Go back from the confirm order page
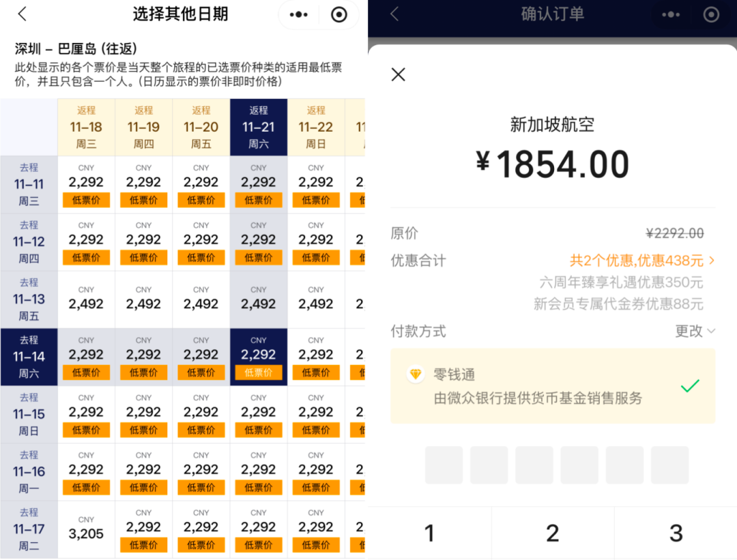This screenshot has width=737, height=560. click(x=394, y=14)
